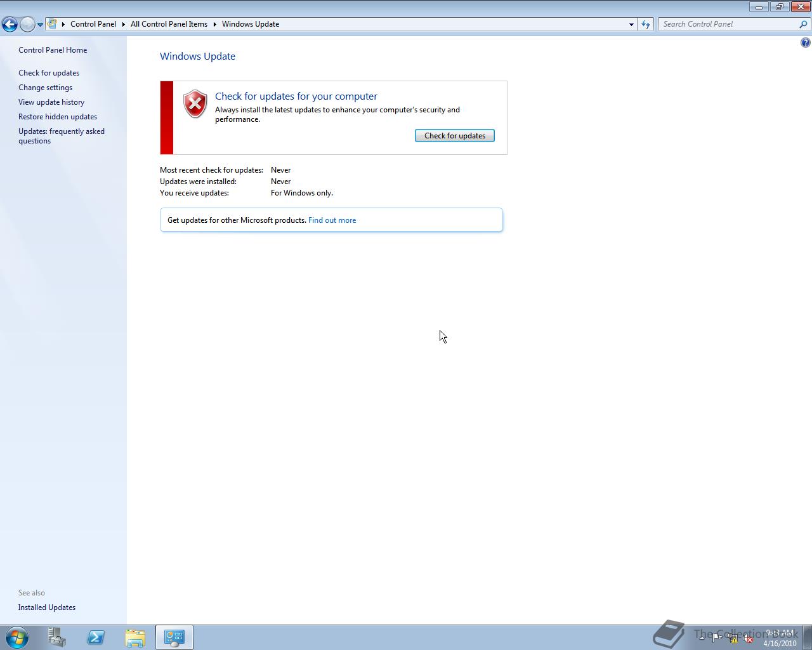
Task: Click the Check for updates button
Action: pos(455,136)
